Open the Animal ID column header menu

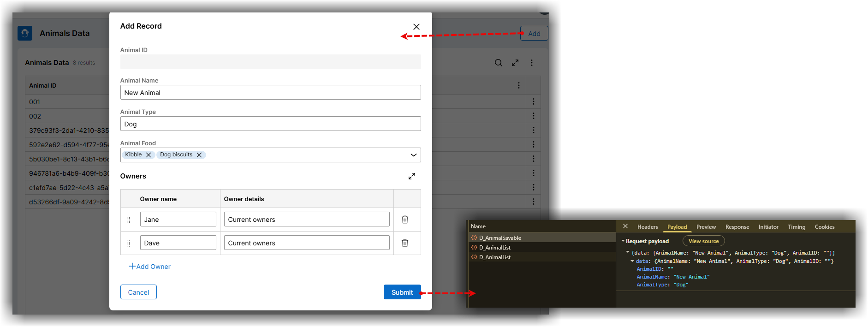519,85
